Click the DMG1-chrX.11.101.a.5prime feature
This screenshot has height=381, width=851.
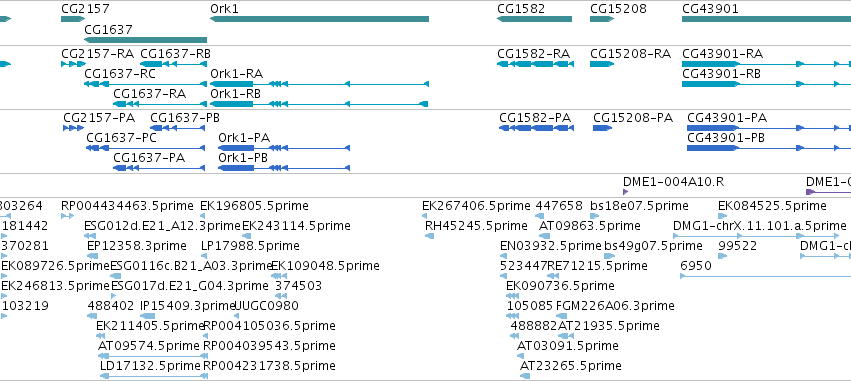click(x=756, y=236)
